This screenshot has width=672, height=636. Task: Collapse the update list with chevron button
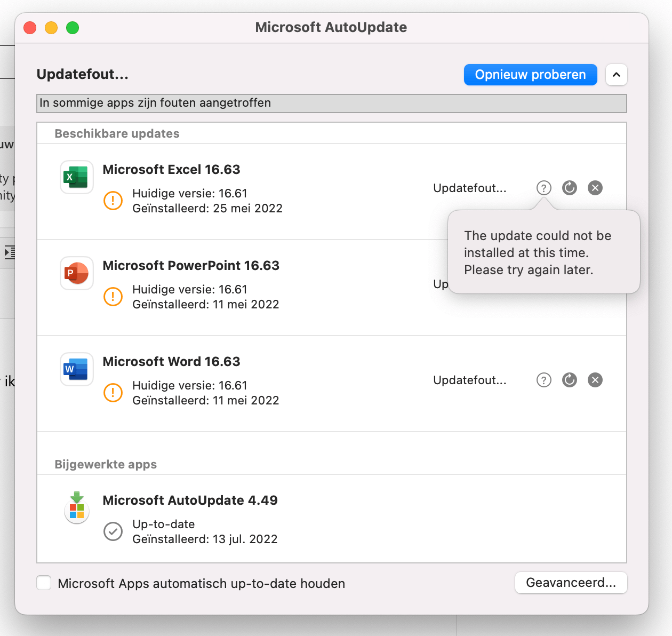617,75
